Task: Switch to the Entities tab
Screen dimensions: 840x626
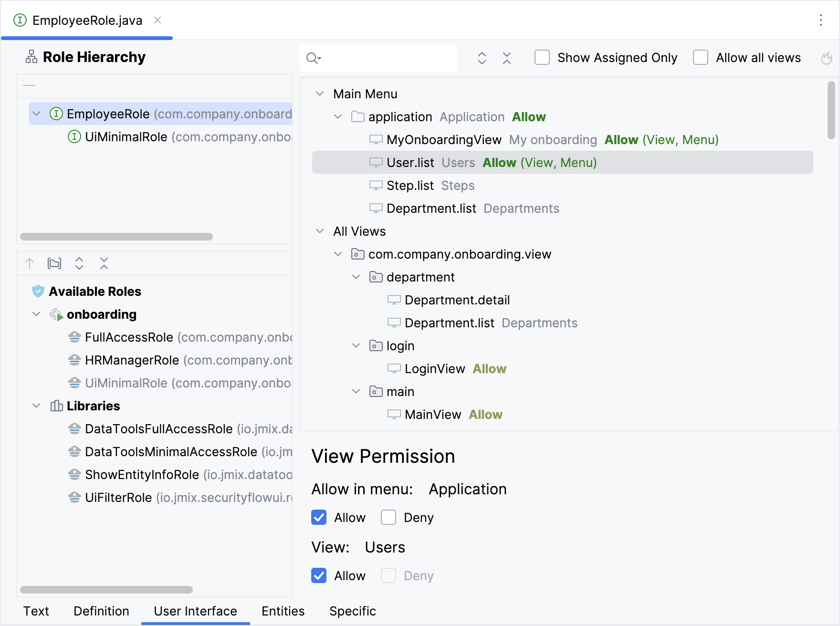Action: coord(282,611)
